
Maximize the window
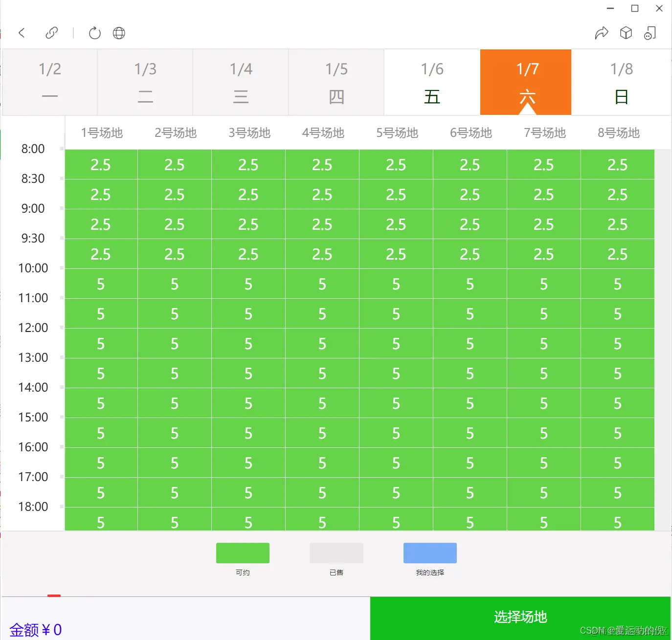635,8
